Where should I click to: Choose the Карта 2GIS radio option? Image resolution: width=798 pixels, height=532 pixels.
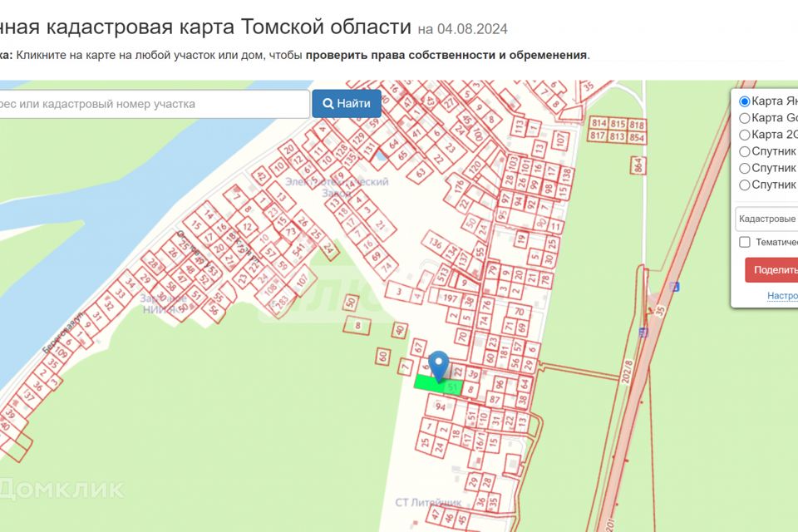[745, 135]
